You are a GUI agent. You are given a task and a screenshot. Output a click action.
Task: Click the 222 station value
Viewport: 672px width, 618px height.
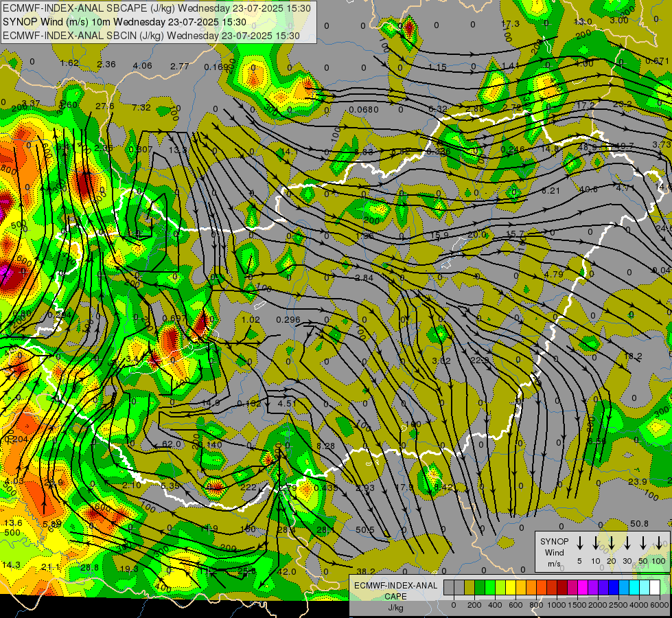point(248,488)
